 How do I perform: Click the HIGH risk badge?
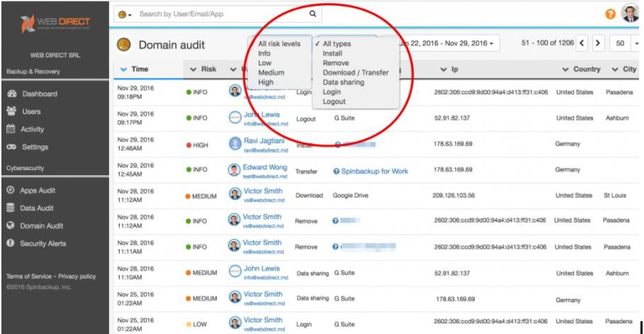(197, 145)
